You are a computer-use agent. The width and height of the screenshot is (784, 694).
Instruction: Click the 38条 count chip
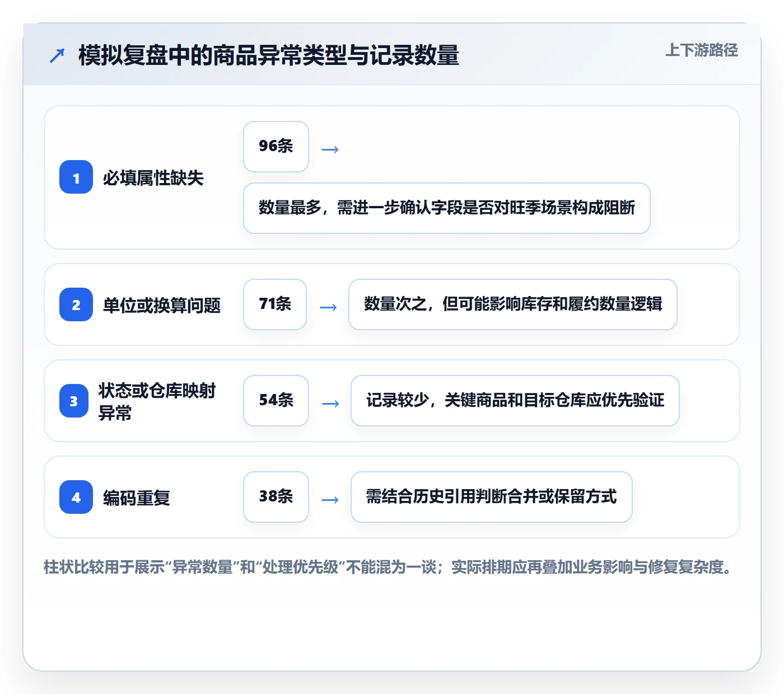pyautogui.click(x=276, y=497)
